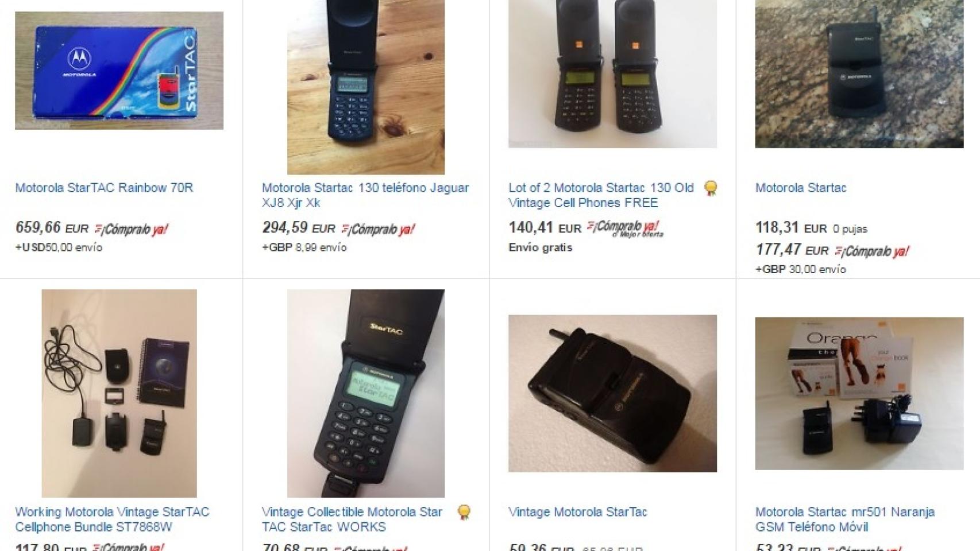The width and height of the screenshot is (980, 551).
Task: Click ¡Cómpralo ya! logo beside 177,47 EUR
Action: click(871, 251)
